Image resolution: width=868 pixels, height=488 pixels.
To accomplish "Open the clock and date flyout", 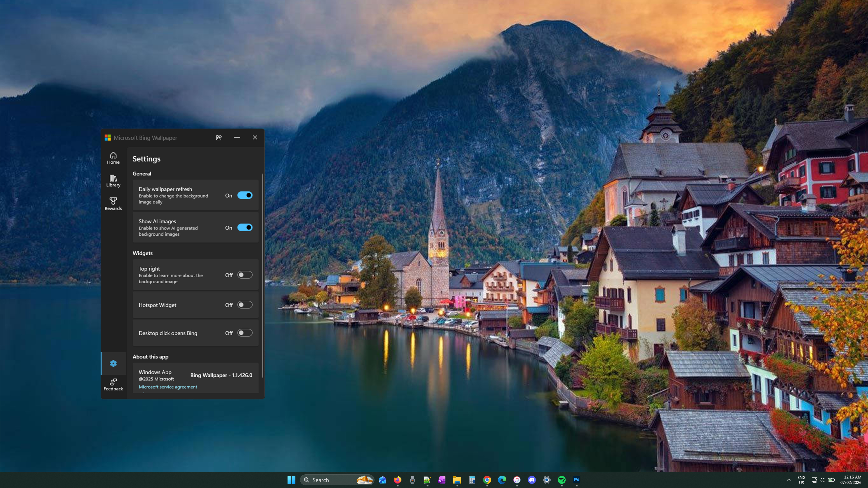I will [x=850, y=480].
